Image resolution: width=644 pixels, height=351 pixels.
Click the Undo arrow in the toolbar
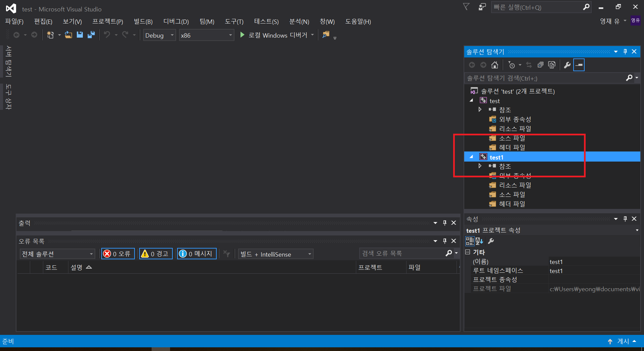107,35
